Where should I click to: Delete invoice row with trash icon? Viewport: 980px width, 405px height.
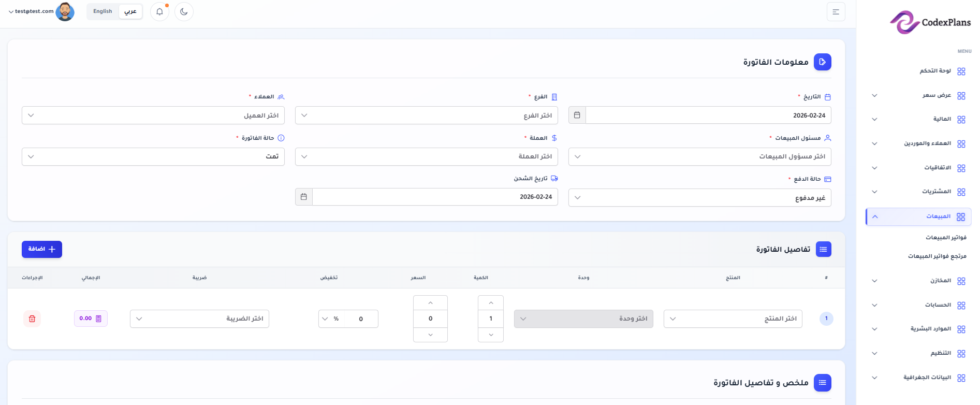coord(32,319)
